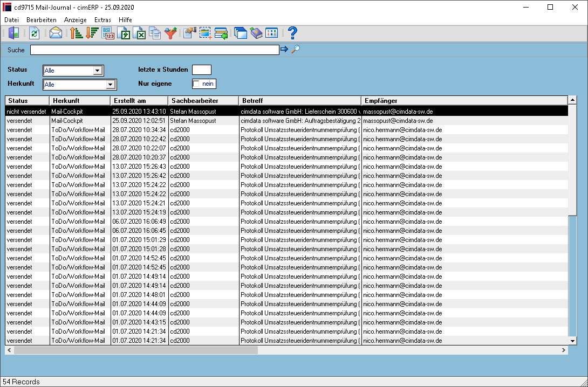Open help with the blue question mark
Image resolution: width=588 pixels, height=387 pixels.
pyautogui.click(x=292, y=33)
